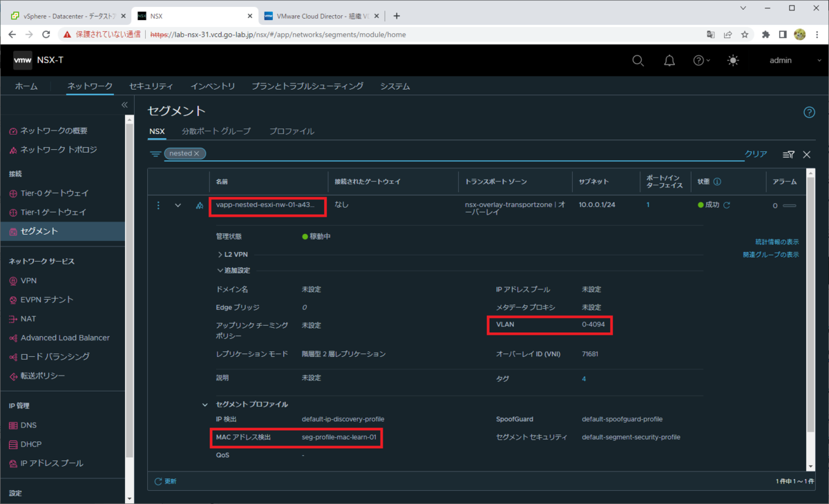The height and width of the screenshot is (504, 829).
Task: Click the vmw NSX-T logo
Action: pos(39,61)
